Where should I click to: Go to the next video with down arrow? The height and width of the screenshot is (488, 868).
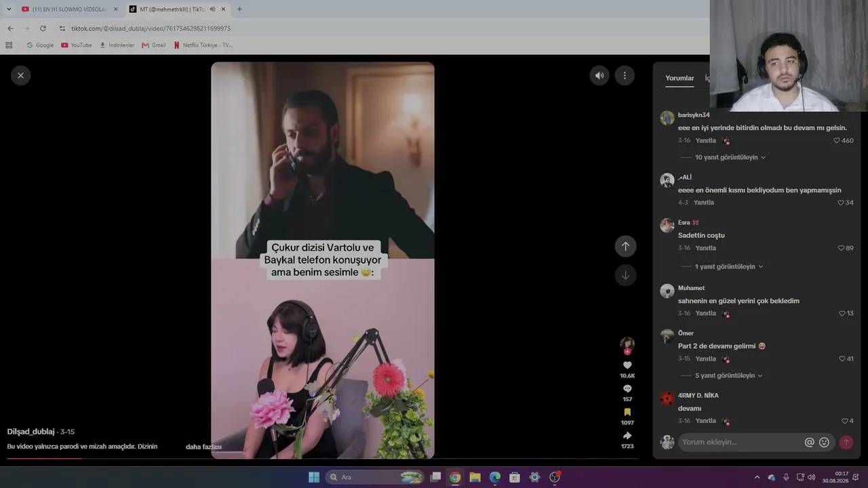(625, 275)
